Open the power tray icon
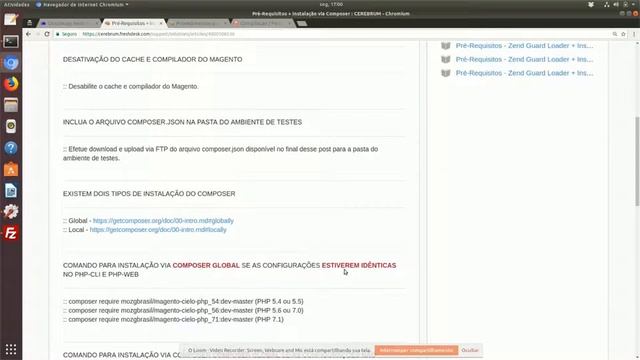The height and width of the screenshot is (360, 640). [625, 4]
